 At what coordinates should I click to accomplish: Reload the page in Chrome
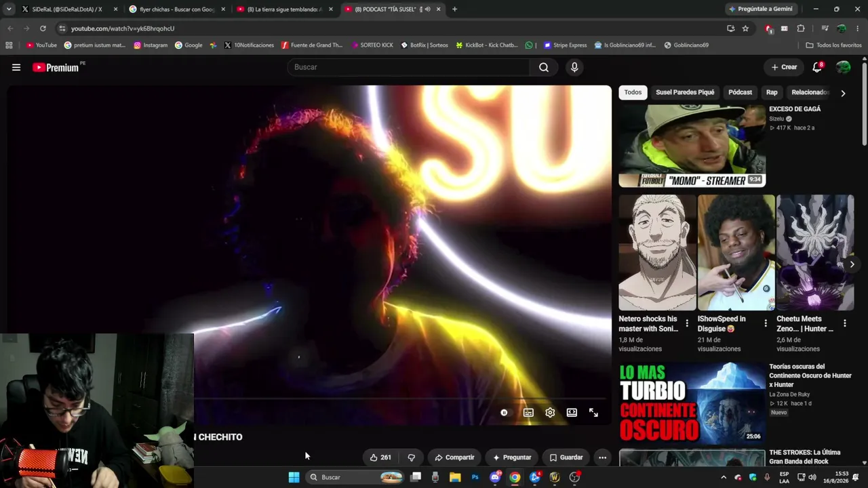click(x=43, y=28)
